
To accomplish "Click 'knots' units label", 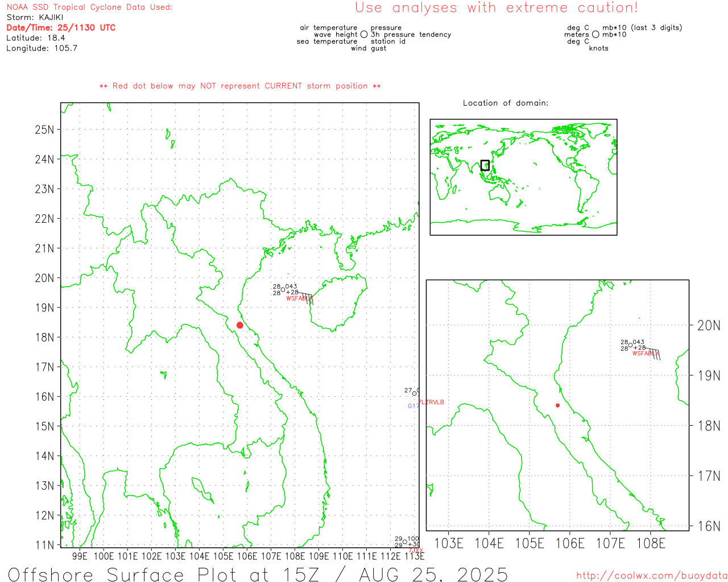I will [x=599, y=48].
